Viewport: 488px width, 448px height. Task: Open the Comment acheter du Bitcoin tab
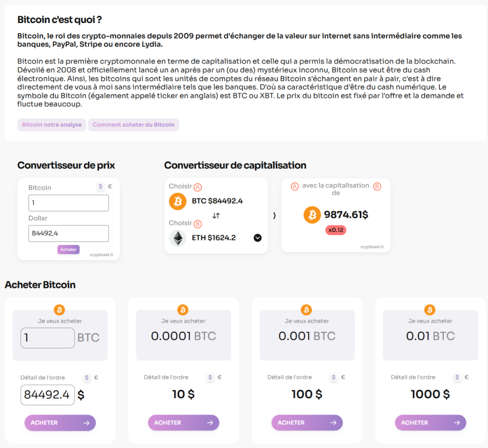pyautogui.click(x=133, y=125)
